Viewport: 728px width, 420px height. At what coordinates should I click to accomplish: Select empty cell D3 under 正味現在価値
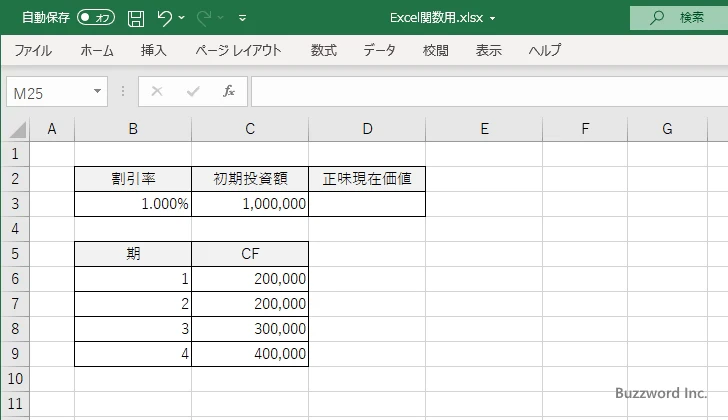(367, 204)
